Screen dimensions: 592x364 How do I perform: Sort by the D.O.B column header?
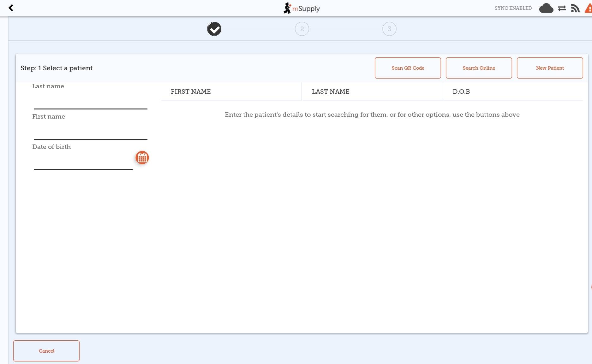[461, 91]
